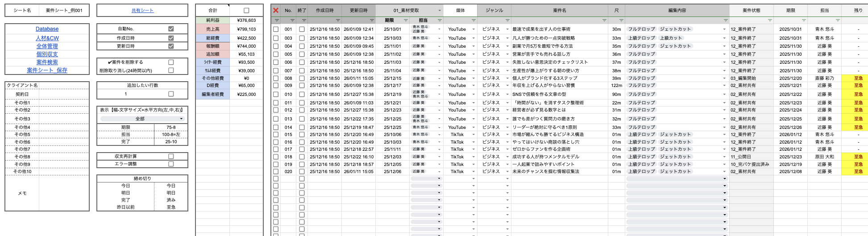Viewport: 868px width, 236px height.
Task: Enable the 収支再計算 checkbox
Action: coord(171,157)
